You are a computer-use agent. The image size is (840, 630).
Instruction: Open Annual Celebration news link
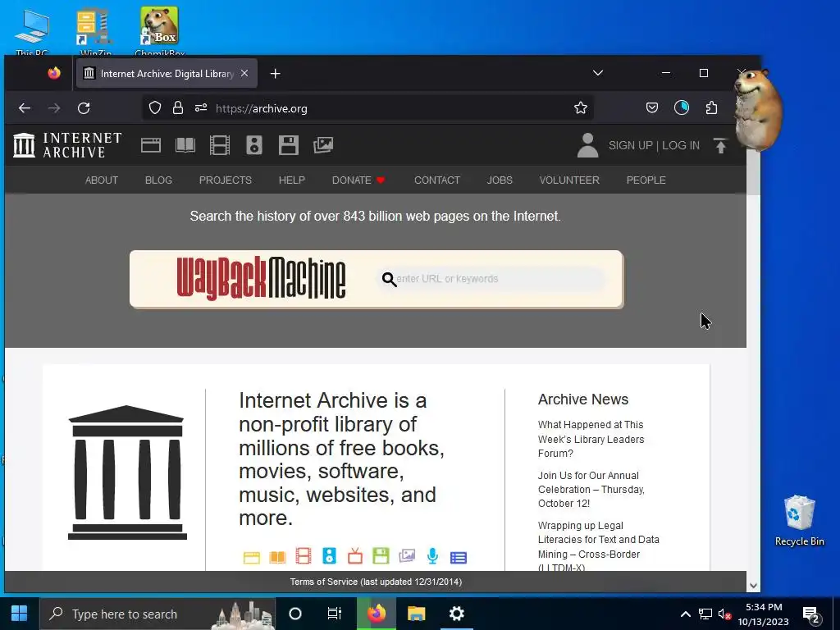point(591,489)
